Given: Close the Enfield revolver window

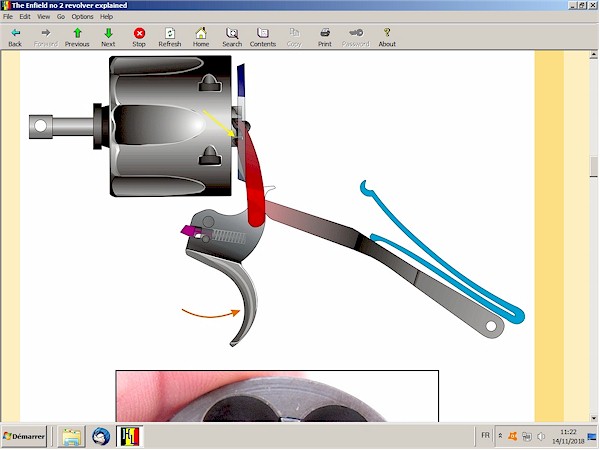Looking at the screenshot, I should click(592, 5).
